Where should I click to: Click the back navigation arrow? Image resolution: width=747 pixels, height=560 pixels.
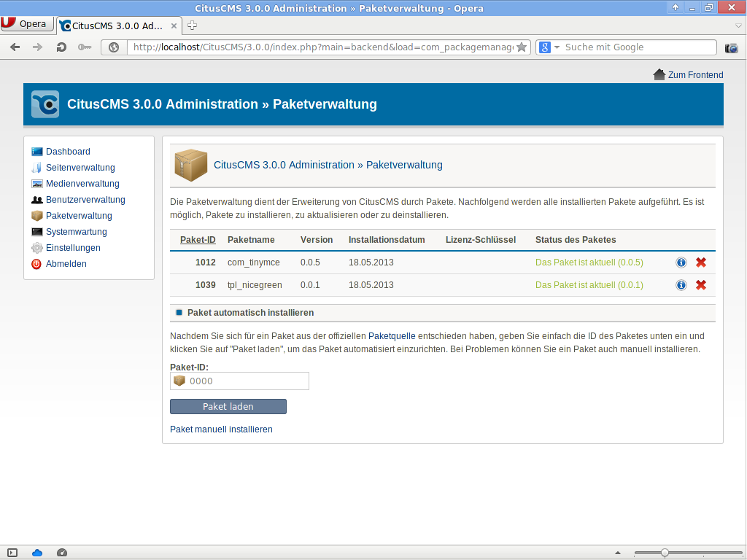(x=15, y=47)
